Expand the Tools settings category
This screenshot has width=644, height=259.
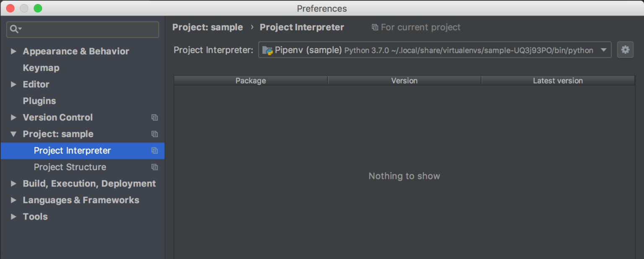[x=13, y=216]
